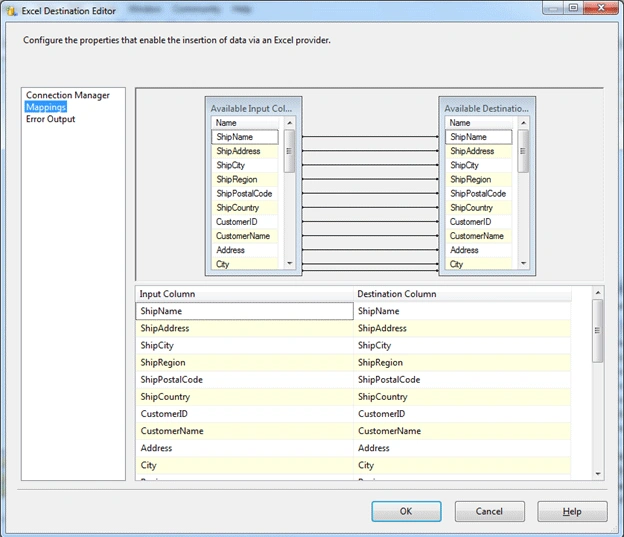Screen dimensions: 624x537
Task: Click scrollbar thumb in Available Destination Columns
Action: pos(523,151)
